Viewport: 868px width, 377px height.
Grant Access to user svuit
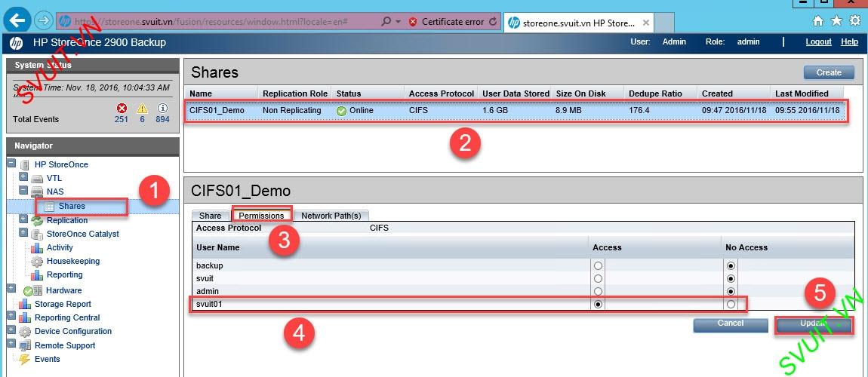coord(598,279)
